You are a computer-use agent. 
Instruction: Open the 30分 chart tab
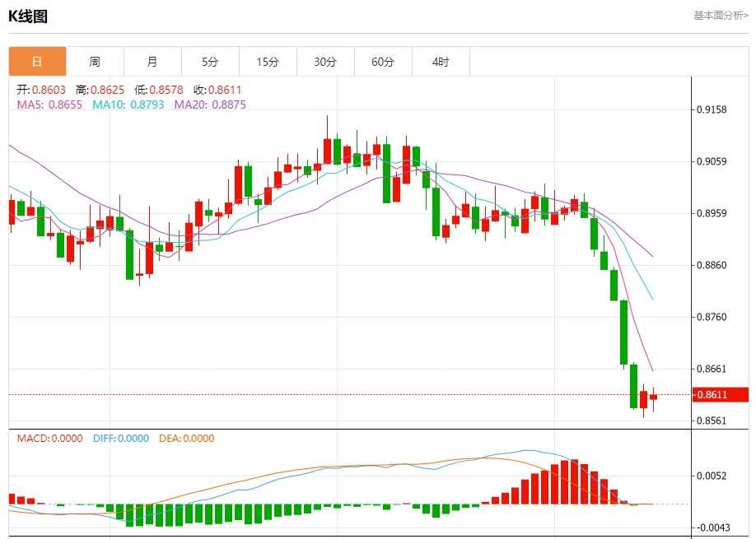coord(325,62)
